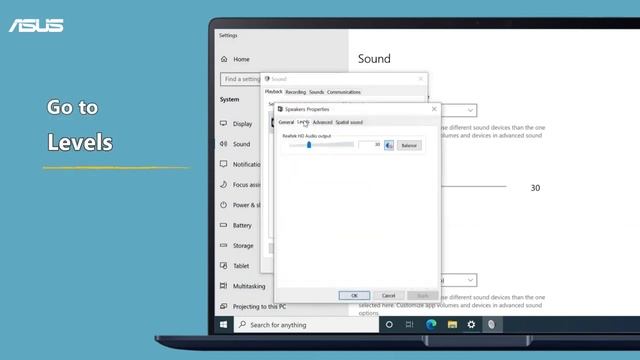Select the Communications tab in Sound window
The width and height of the screenshot is (640, 360).
pos(344,92)
